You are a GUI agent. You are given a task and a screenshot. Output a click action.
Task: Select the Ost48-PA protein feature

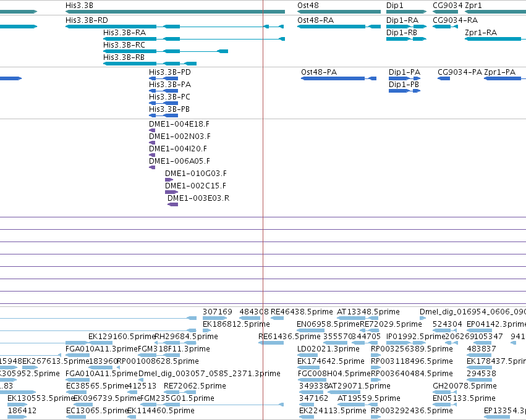coord(339,78)
